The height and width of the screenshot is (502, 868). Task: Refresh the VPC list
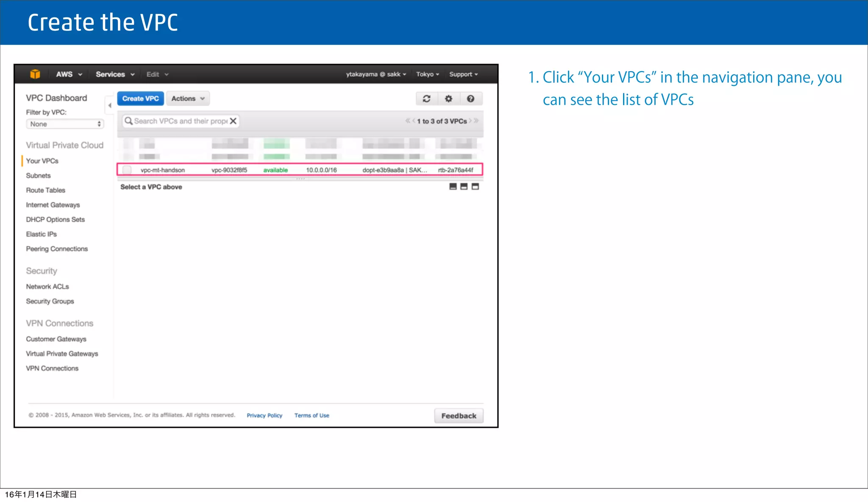point(426,99)
